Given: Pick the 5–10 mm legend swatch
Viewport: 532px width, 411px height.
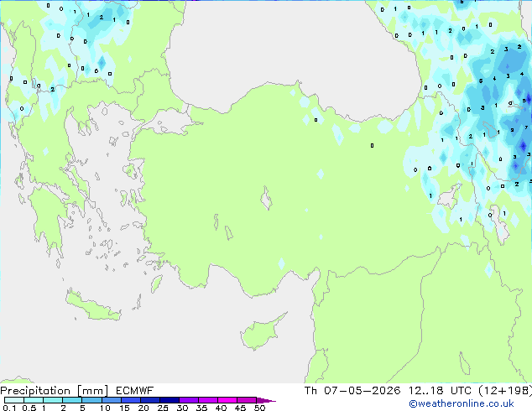Looking at the screenshot, I should 91,400.
